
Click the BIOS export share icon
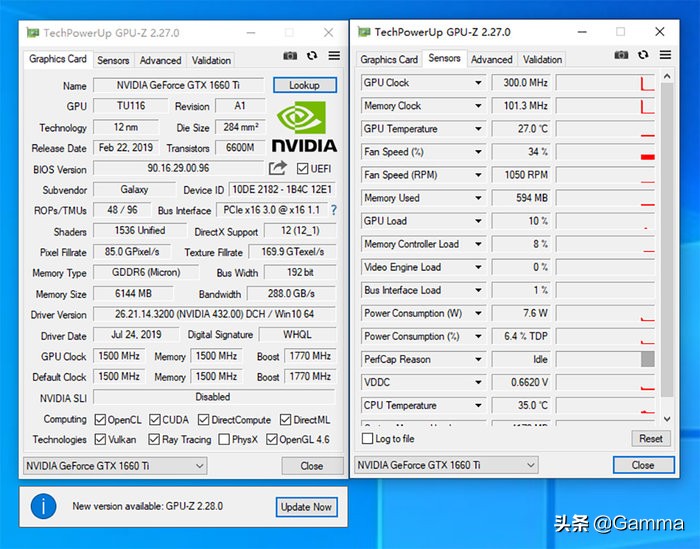277,168
